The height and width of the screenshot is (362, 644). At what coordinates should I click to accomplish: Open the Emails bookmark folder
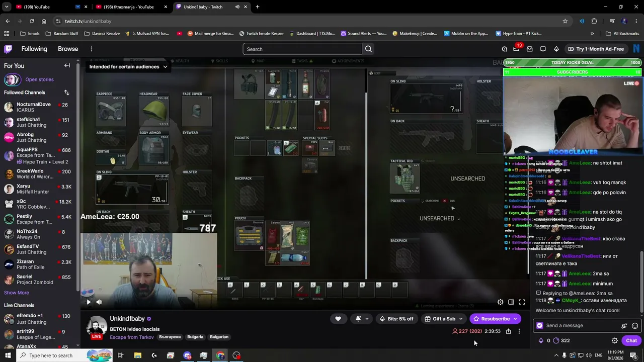tap(30, 34)
